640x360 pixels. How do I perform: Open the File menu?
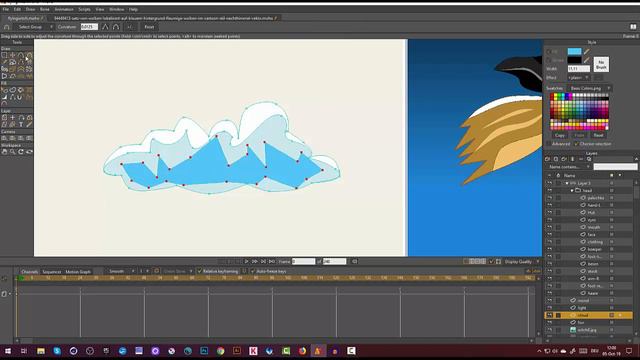click(x=6, y=9)
